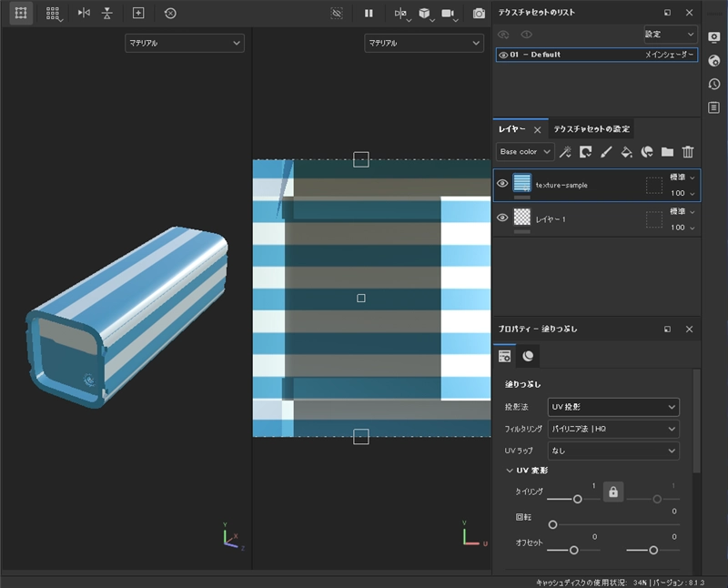Click the grid snapping icon in top toolbar
Image resolution: width=728 pixels, height=588 pixels.
coord(21,13)
